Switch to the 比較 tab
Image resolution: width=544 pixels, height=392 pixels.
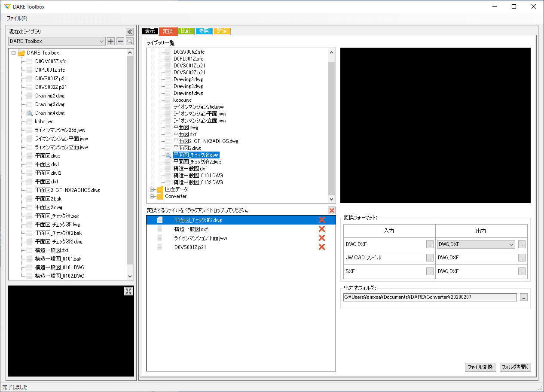pyautogui.click(x=186, y=31)
